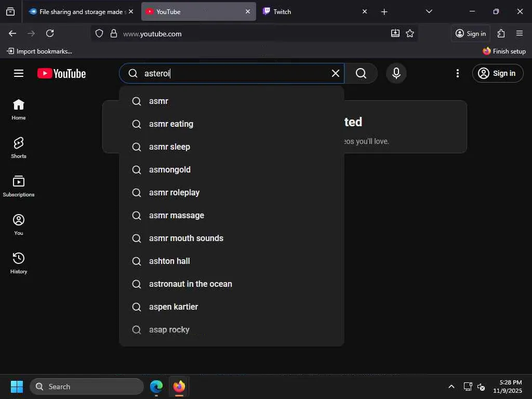Open clock and date 5:28 PM
Image resolution: width=532 pixels, height=399 pixels.
508,387
